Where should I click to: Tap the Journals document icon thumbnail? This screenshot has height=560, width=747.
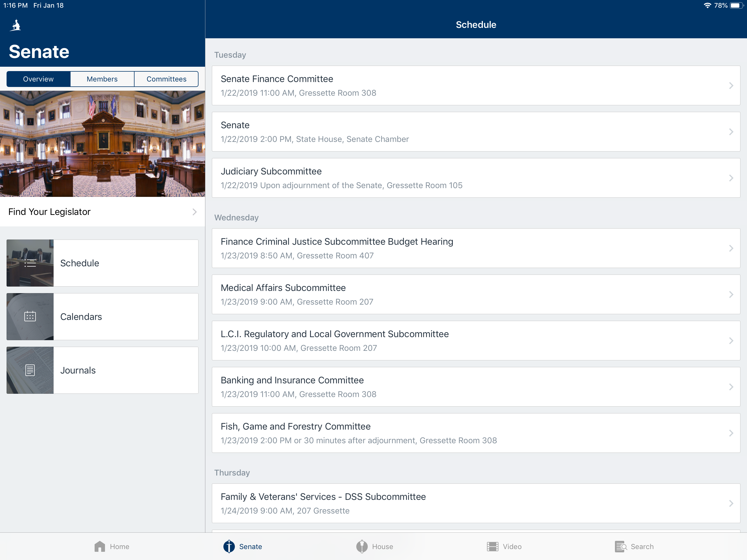(x=30, y=370)
